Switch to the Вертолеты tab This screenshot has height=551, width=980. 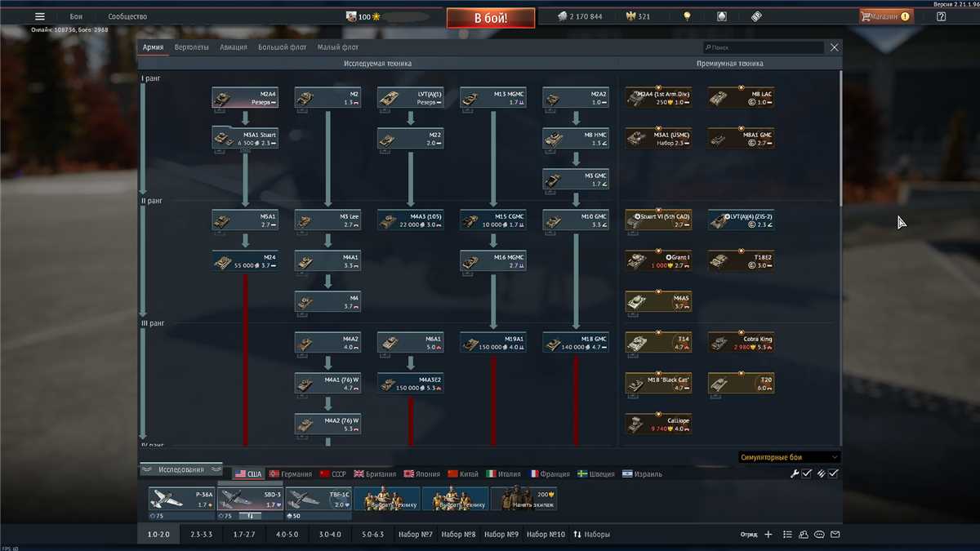point(192,47)
